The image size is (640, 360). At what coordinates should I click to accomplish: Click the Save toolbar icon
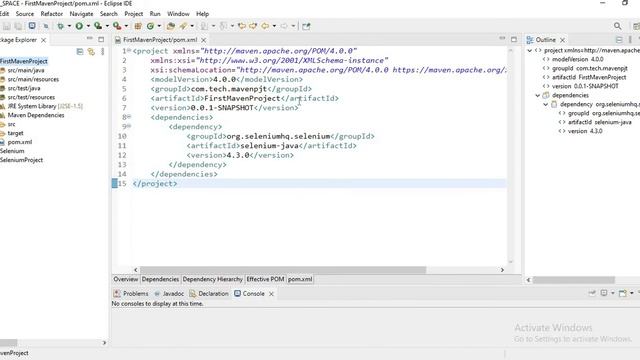[x=7, y=26]
